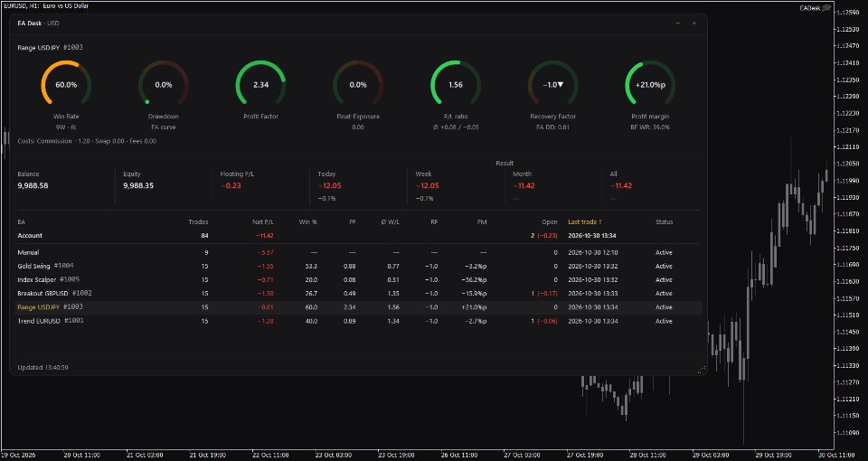
Task: Click the 1.12050 level on the price scale
Action: [x=850, y=164]
